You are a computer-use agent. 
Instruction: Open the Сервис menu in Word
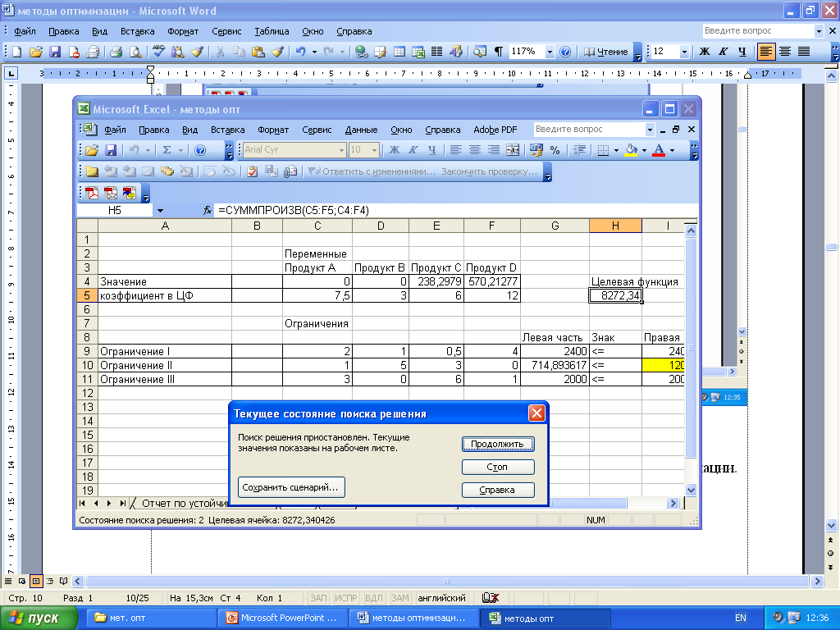tap(226, 31)
